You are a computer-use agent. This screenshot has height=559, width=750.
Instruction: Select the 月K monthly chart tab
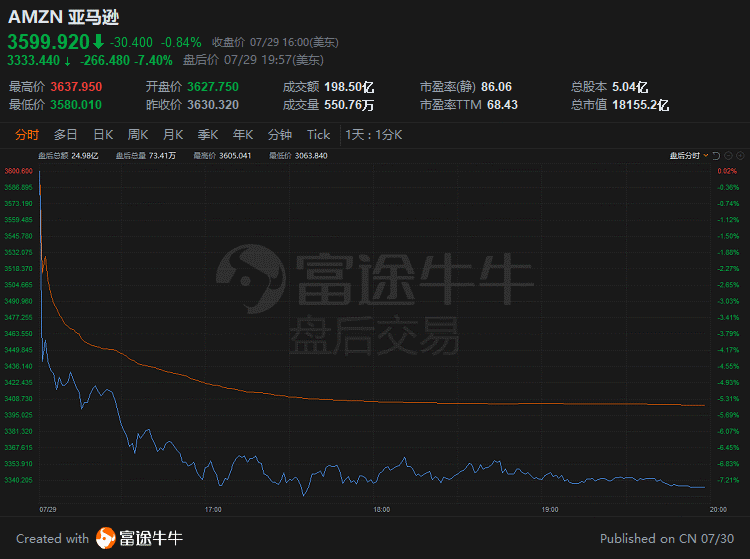tap(173, 135)
